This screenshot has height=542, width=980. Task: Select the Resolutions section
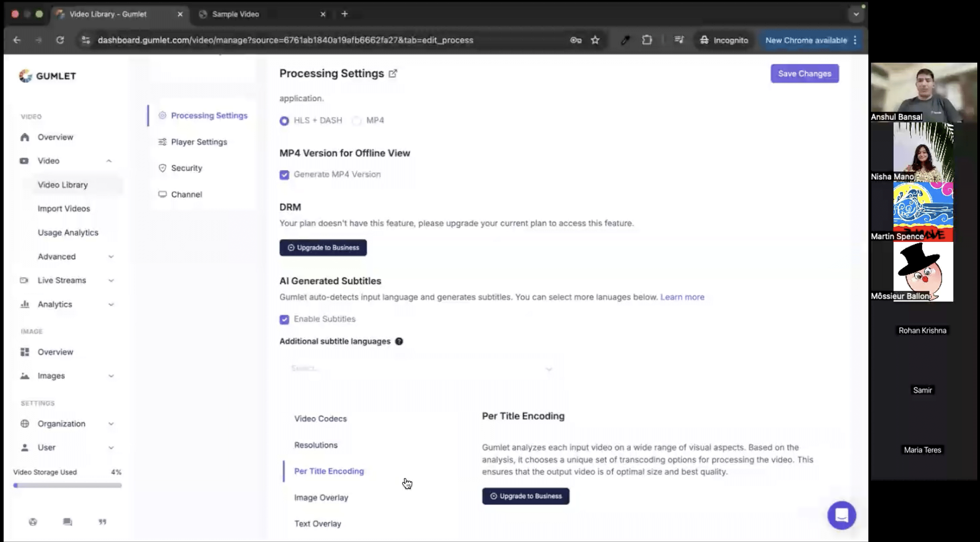point(316,445)
